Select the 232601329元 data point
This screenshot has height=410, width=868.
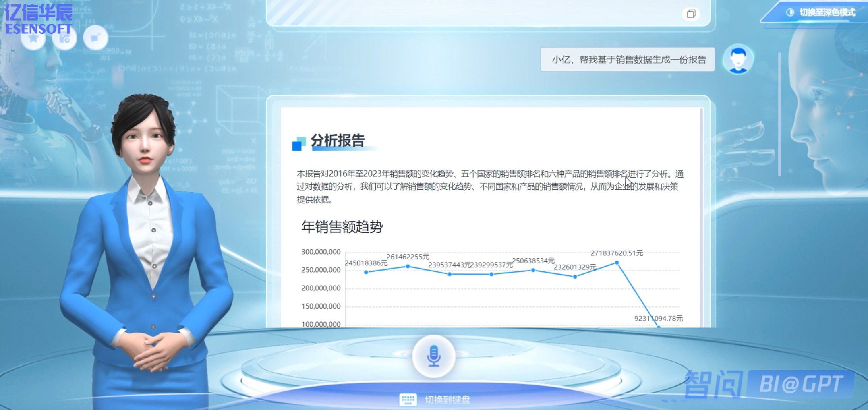pos(575,277)
